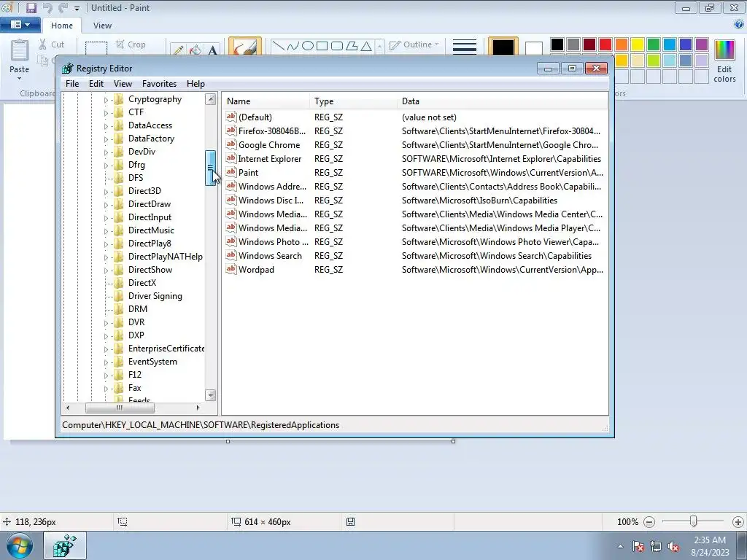
Task: Click the tree pane scroll up arrow
Action: 210,99
